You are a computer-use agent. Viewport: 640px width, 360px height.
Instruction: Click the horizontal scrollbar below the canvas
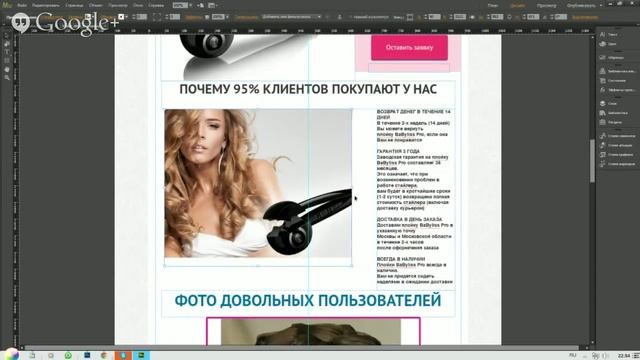coord(302,347)
